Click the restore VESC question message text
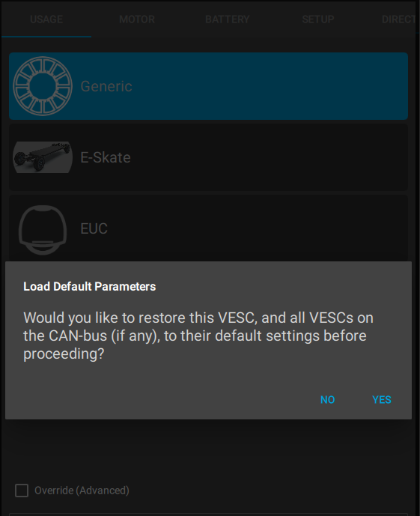The width and height of the screenshot is (420, 516). pos(198,336)
